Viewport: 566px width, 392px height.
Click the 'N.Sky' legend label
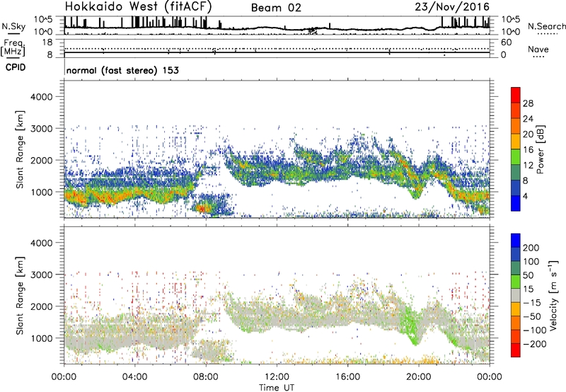[x=13, y=26]
